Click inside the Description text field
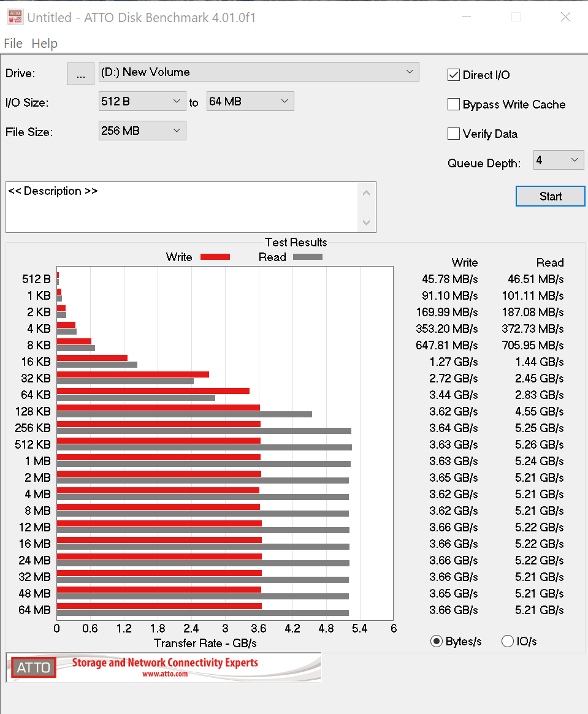Screen dimensions: 588x714 pyautogui.click(x=182, y=207)
